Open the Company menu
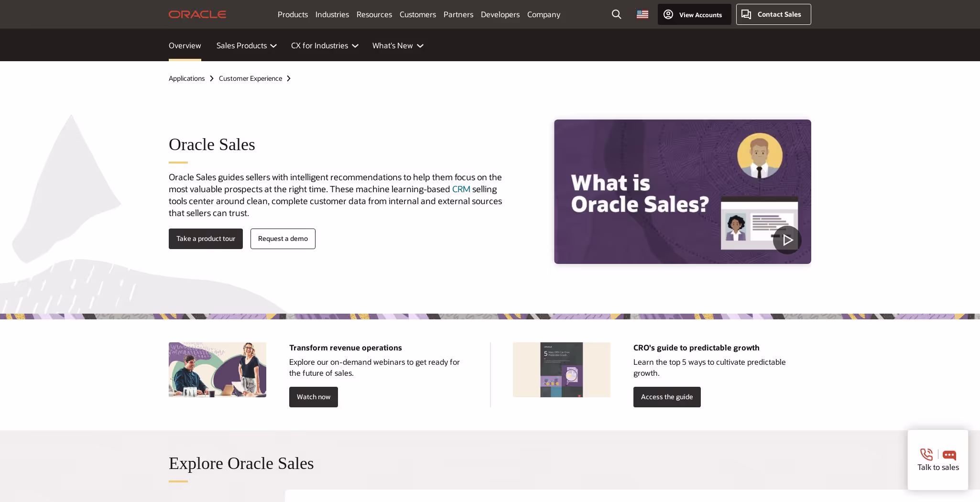 tap(544, 14)
